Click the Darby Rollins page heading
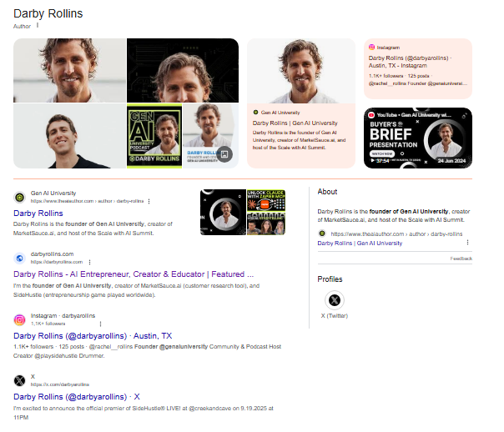The image size is (504, 432). 48,14
